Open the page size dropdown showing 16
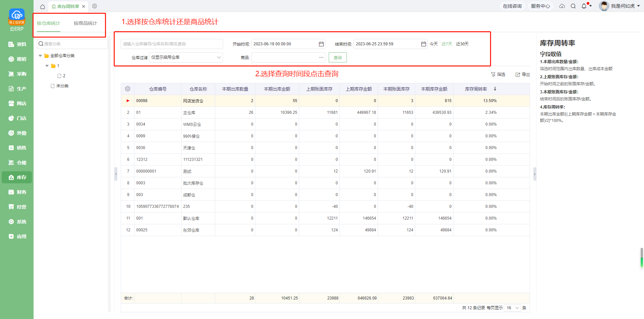Viewport: 644px width, 319px height. click(513, 308)
